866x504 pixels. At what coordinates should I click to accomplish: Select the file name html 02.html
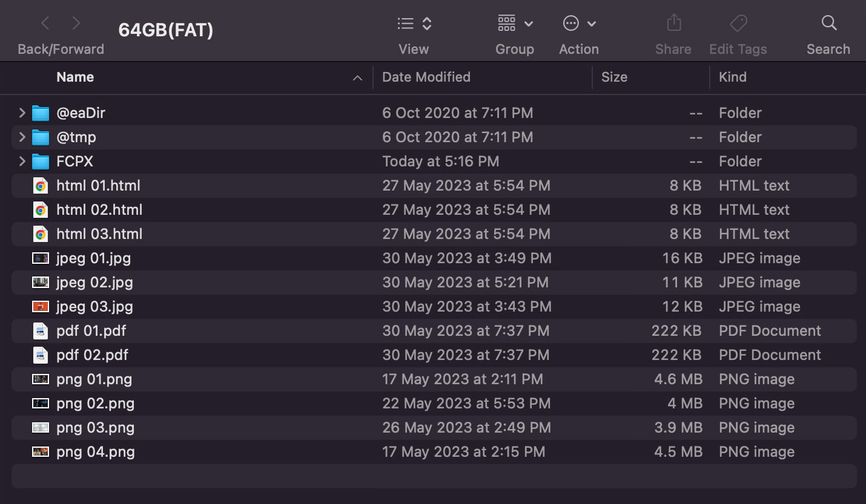click(99, 210)
